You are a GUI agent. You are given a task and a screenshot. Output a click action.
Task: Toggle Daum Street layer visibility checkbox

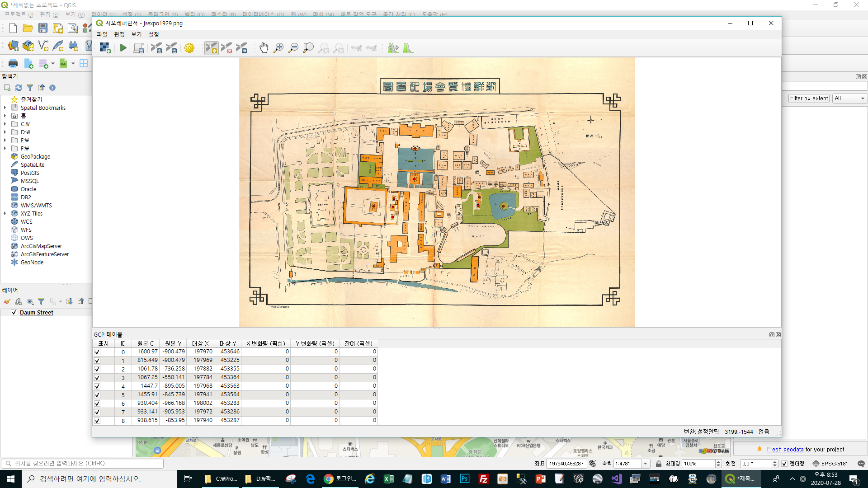14,313
